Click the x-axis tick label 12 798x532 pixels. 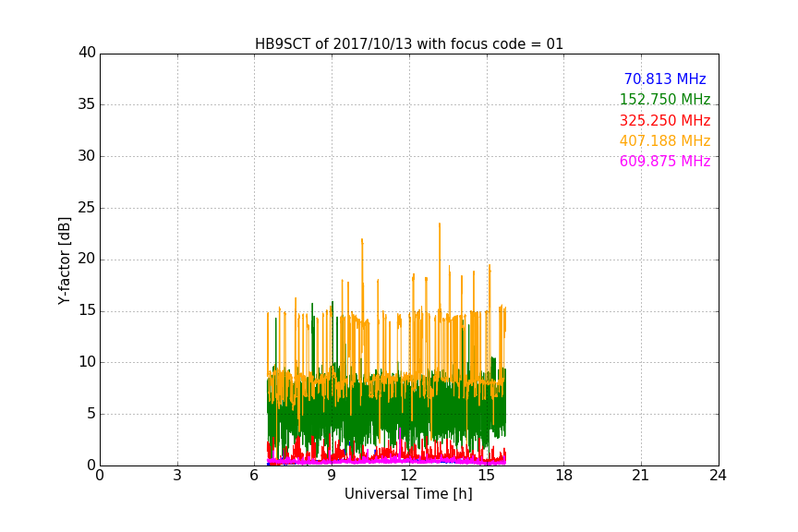[x=409, y=476]
